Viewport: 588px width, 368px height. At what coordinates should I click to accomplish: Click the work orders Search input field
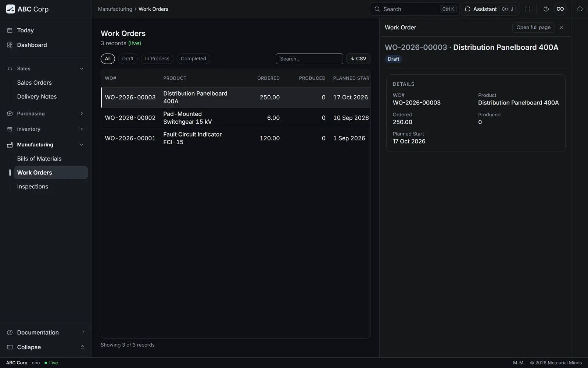309,59
